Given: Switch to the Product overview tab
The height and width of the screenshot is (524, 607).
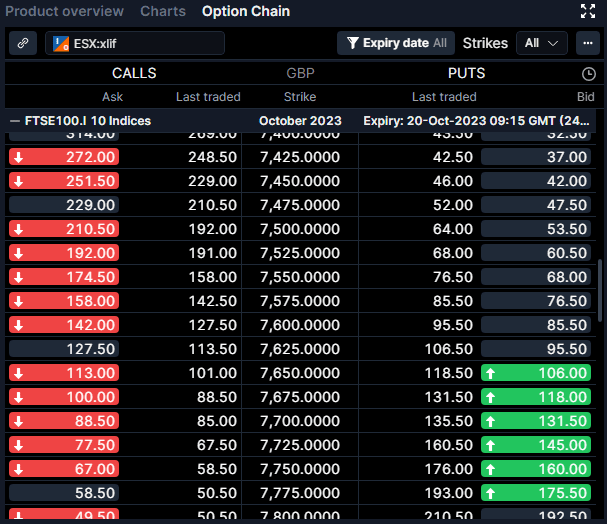Looking at the screenshot, I should pyautogui.click(x=65, y=12).
